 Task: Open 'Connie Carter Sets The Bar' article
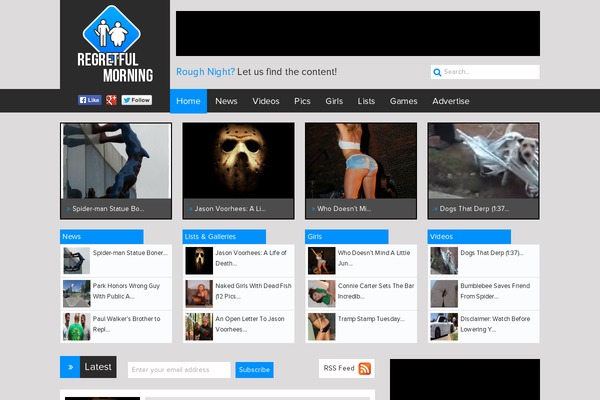point(376,291)
